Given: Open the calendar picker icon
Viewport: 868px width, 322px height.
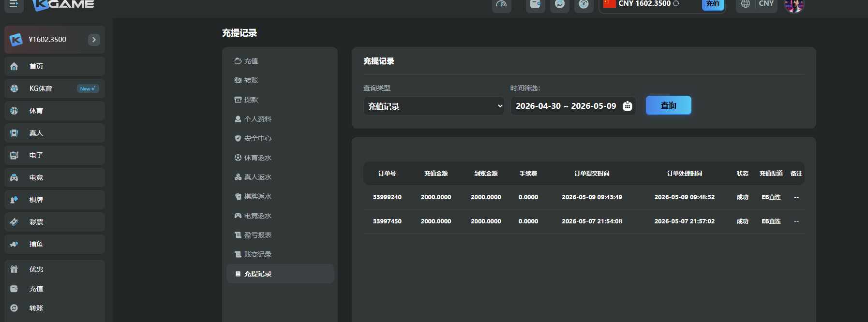Looking at the screenshot, I should 628,106.
